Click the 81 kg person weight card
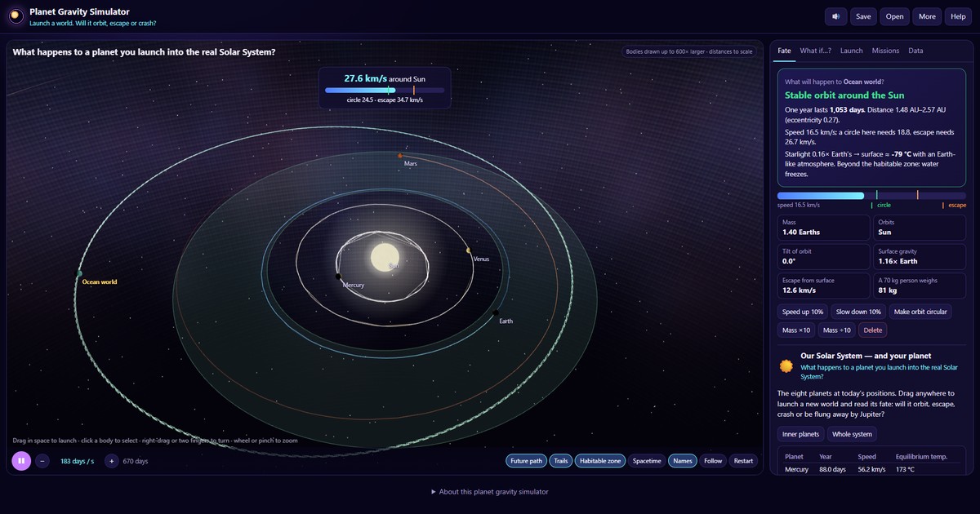This screenshot has width=980, height=514. point(919,286)
